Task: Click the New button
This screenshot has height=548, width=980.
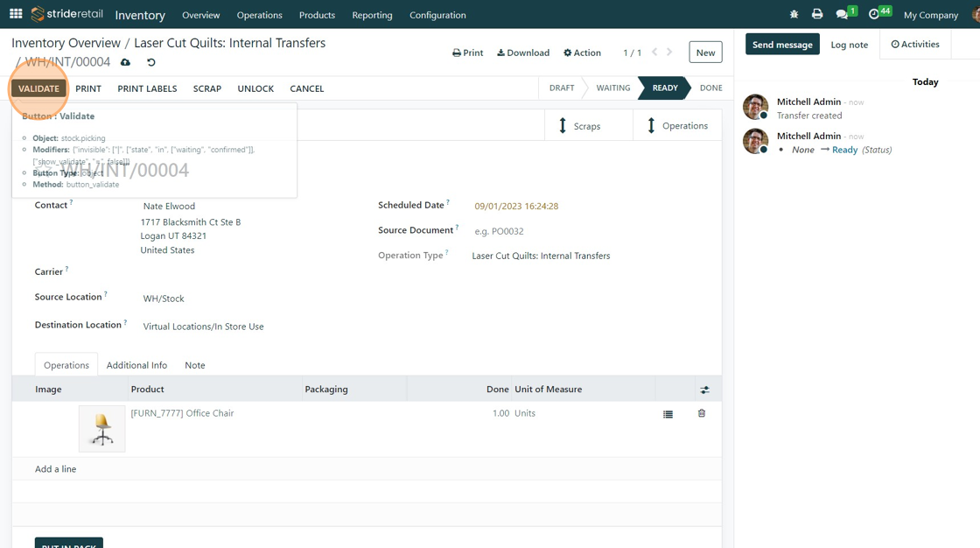Action: pyautogui.click(x=705, y=53)
